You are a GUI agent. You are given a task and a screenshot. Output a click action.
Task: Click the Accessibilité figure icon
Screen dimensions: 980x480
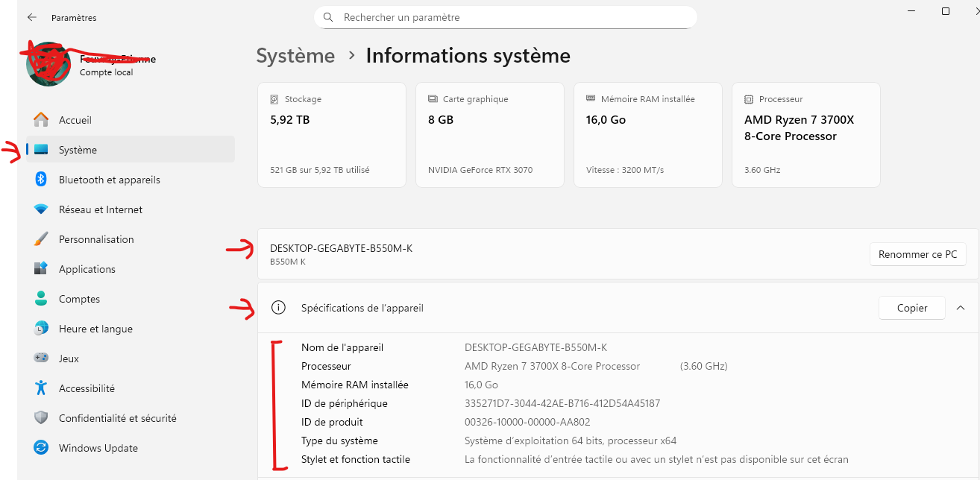(x=41, y=388)
